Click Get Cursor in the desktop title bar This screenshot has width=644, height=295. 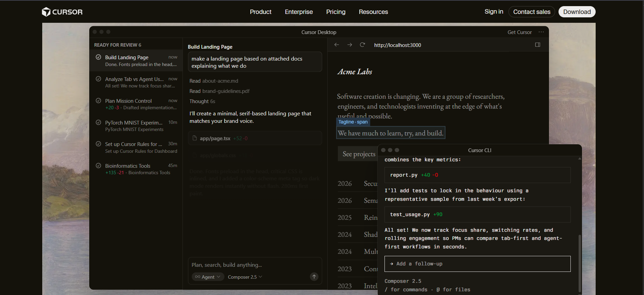tap(519, 32)
